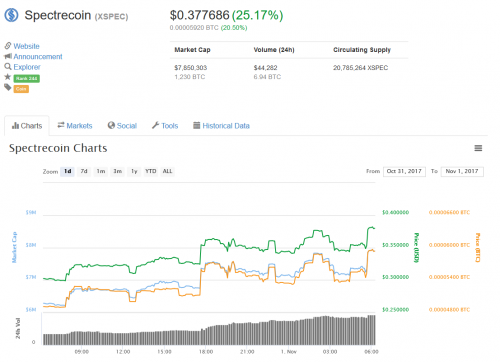The height and width of the screenshot is (362, 500).
Task: Switch to the Tools tab
Action: point(165,126)
